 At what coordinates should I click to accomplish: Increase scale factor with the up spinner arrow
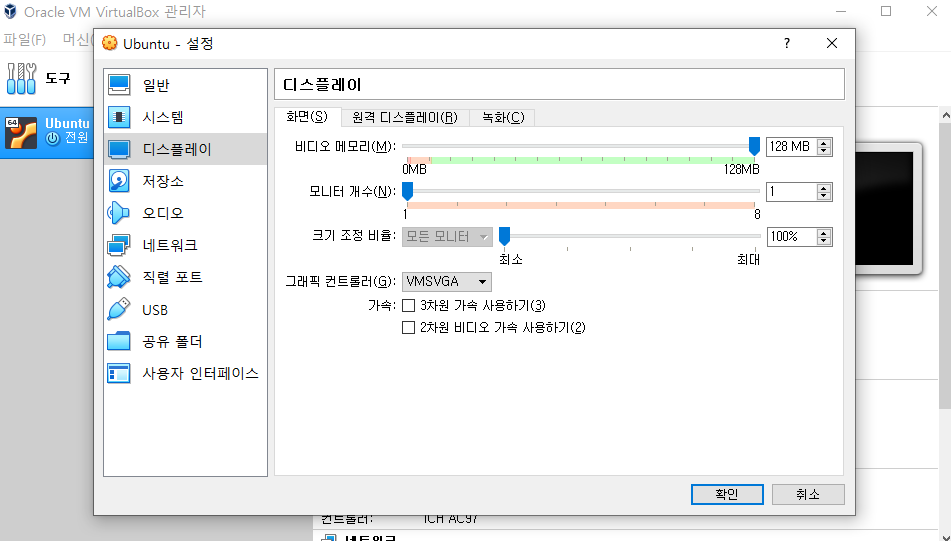(x=824, y=233)
